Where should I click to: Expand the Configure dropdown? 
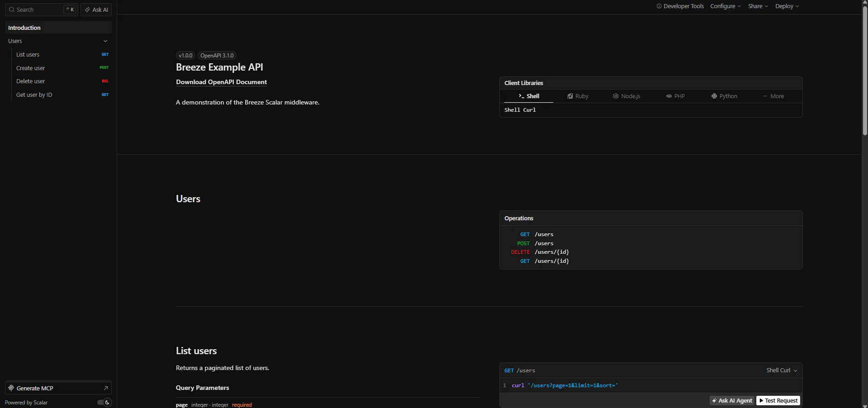pyautogui.click(x=726, y=6)
